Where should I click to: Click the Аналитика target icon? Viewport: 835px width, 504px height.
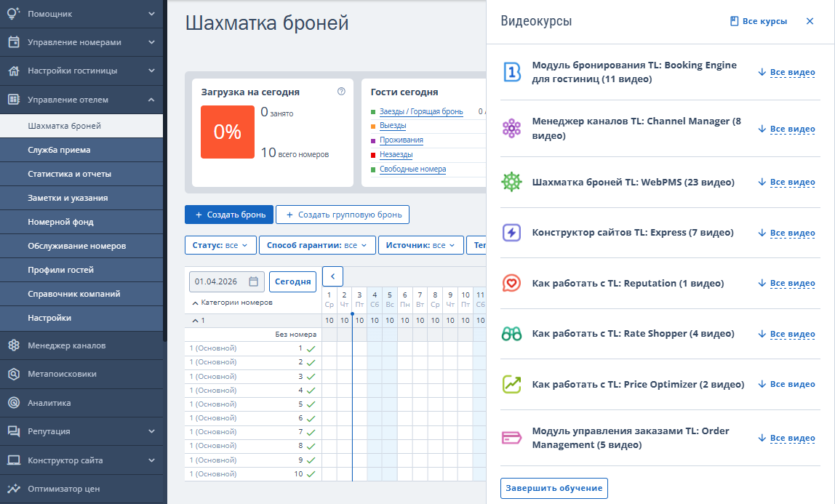point(14,403)
